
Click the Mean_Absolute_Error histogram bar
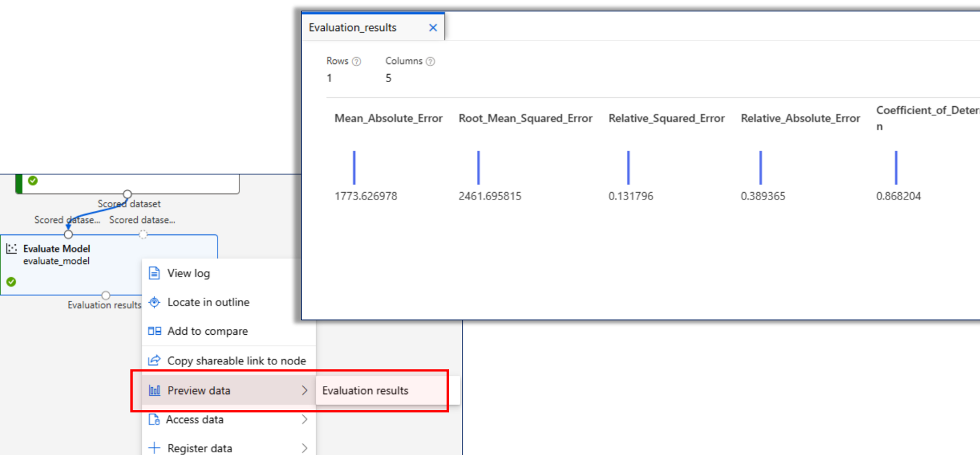[x=354, y=168]
